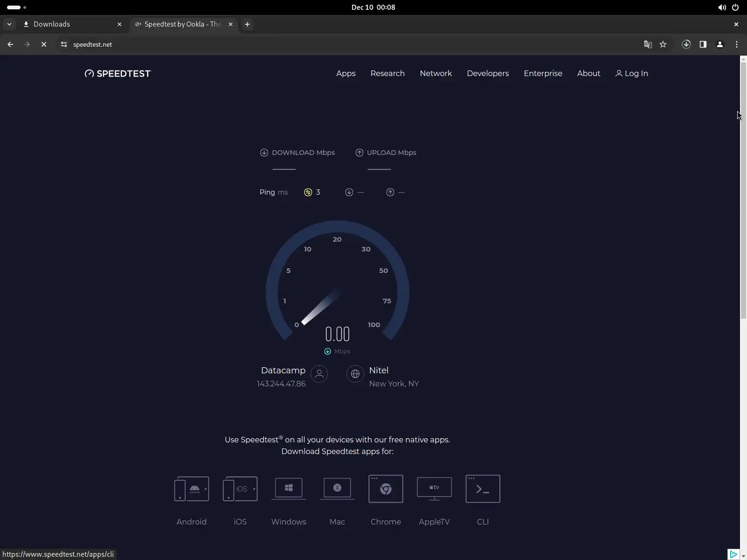Open the Enterprise menu
The height and width of the screenshot is (560, 747).
[x=543, y=73]
